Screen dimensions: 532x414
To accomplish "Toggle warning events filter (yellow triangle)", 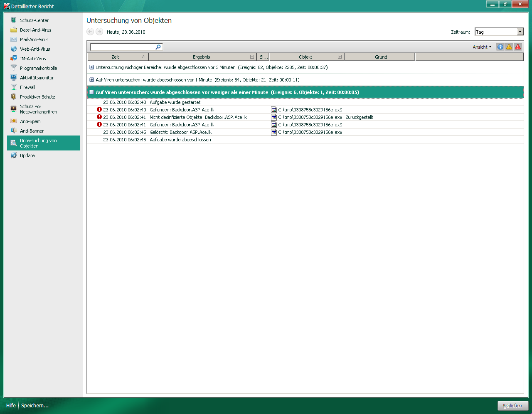I will coord(509,47).
